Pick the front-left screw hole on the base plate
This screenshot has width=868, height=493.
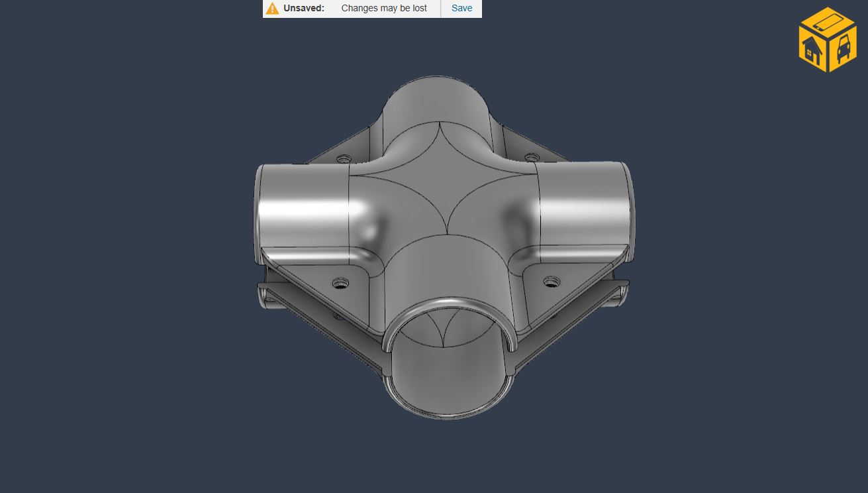340,283
